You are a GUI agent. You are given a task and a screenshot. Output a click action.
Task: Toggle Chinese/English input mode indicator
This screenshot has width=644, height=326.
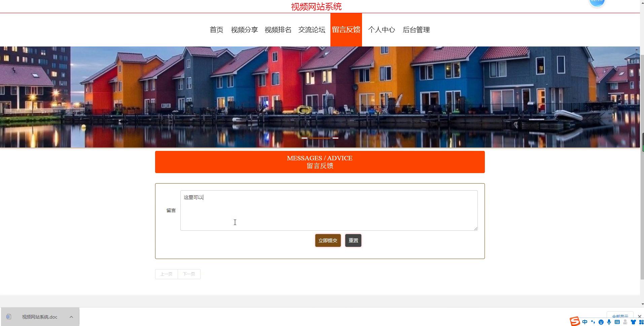[585, 322]
